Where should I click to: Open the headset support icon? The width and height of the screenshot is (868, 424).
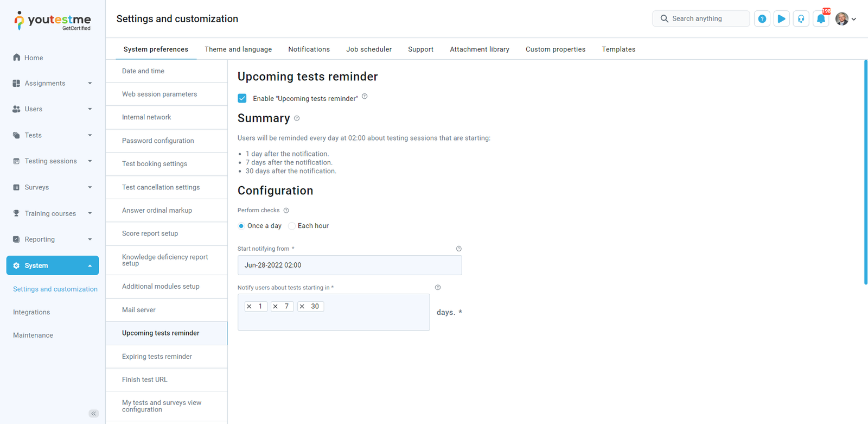pos(801,19)
